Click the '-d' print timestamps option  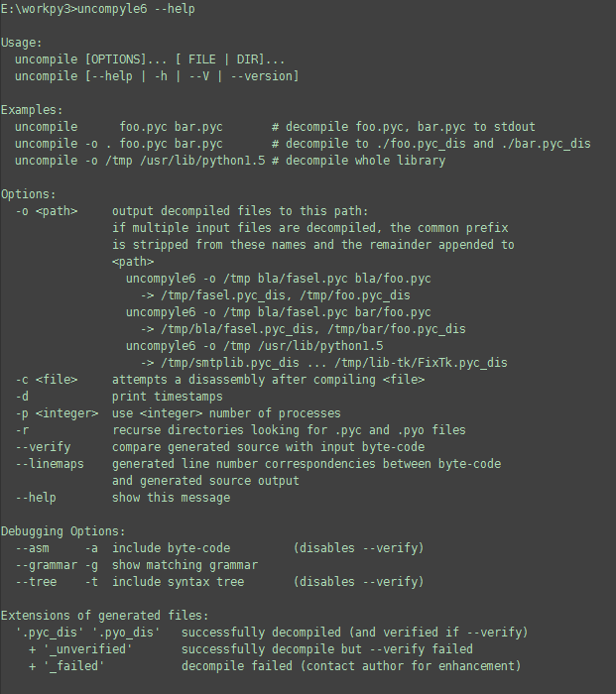pyautogui.click(x=22, y=397)
